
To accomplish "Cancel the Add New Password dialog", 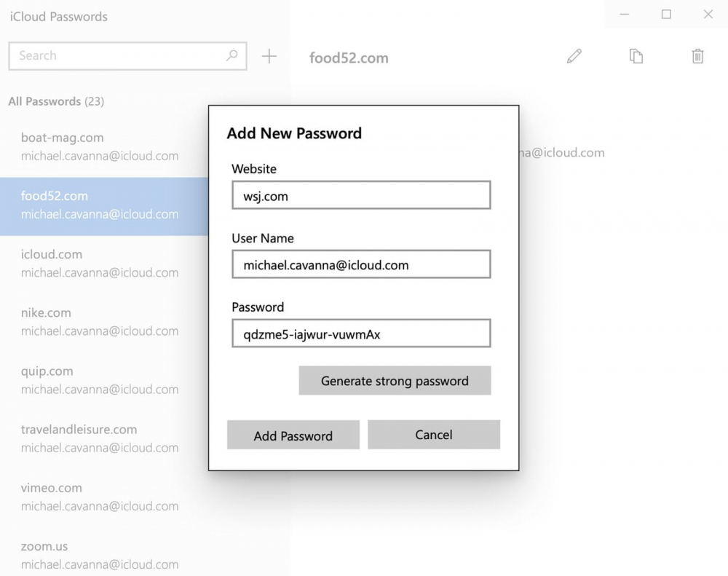I will pos(434,435).
